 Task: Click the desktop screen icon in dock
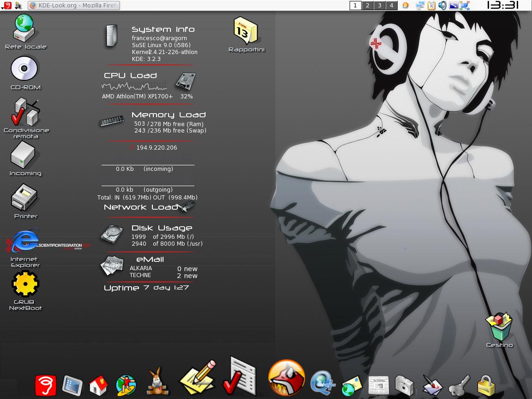(x=72, y=386)
